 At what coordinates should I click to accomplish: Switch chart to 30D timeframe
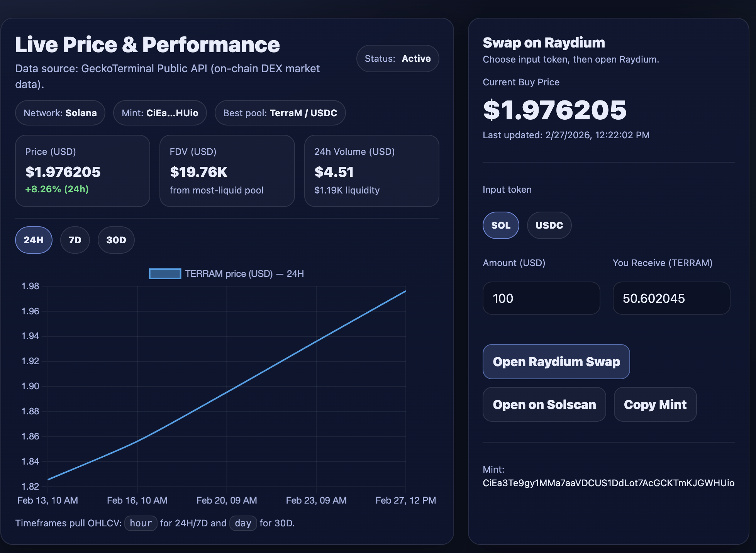pos(116,240)
